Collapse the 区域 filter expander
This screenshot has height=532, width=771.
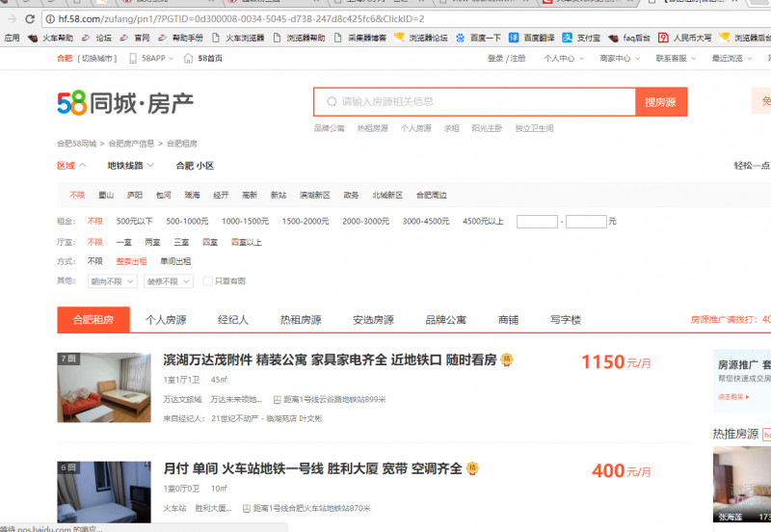[83, 166]
